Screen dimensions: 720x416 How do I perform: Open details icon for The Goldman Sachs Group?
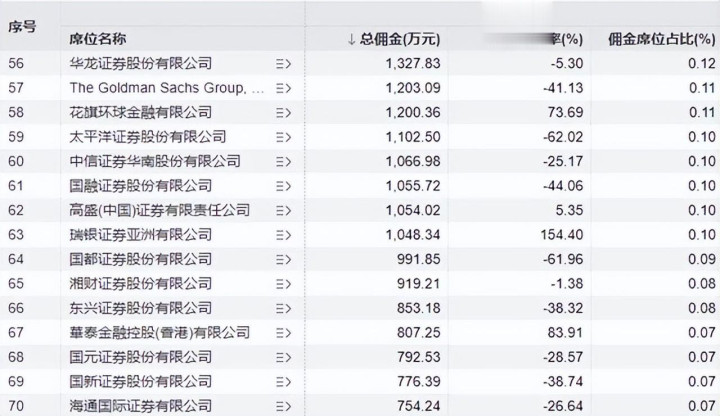click(283, 88)
